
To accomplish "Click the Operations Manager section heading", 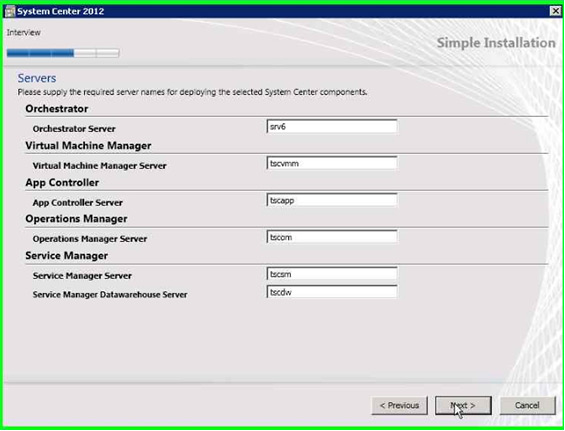I will pos(76,219).
